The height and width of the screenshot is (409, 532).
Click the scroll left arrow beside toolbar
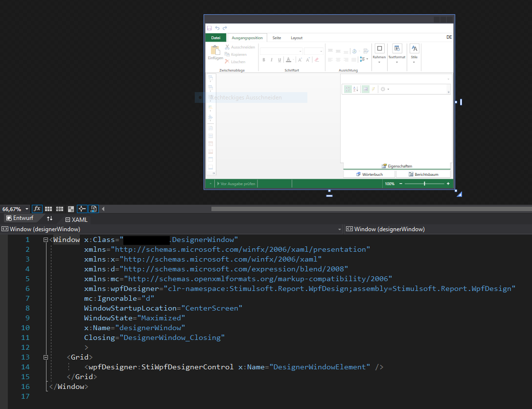tap(103, 209)
